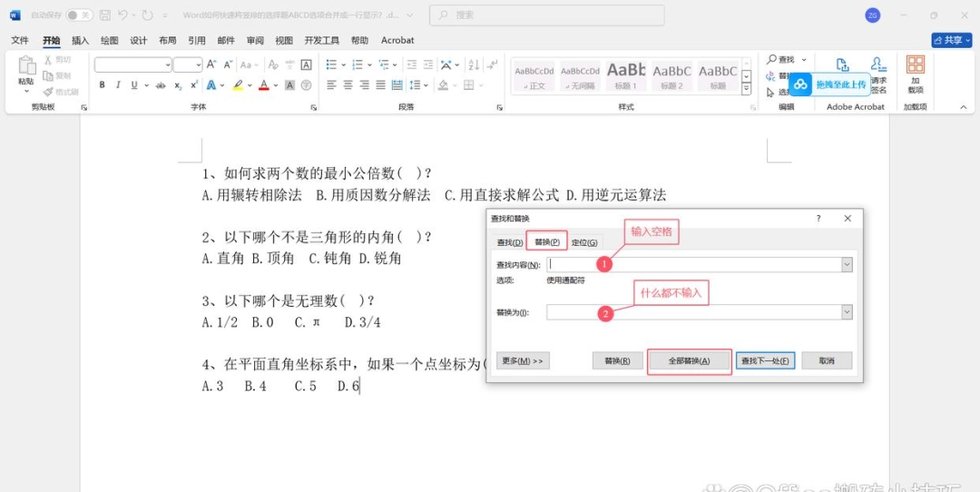Switch to the Insert (插入) ribbon tab

point(81,40)
